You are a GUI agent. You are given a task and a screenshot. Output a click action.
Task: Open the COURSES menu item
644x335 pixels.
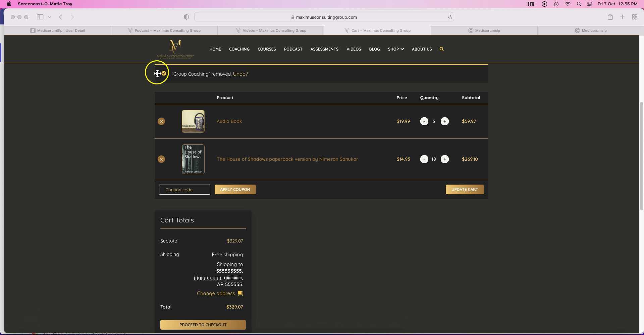(267, 49)
